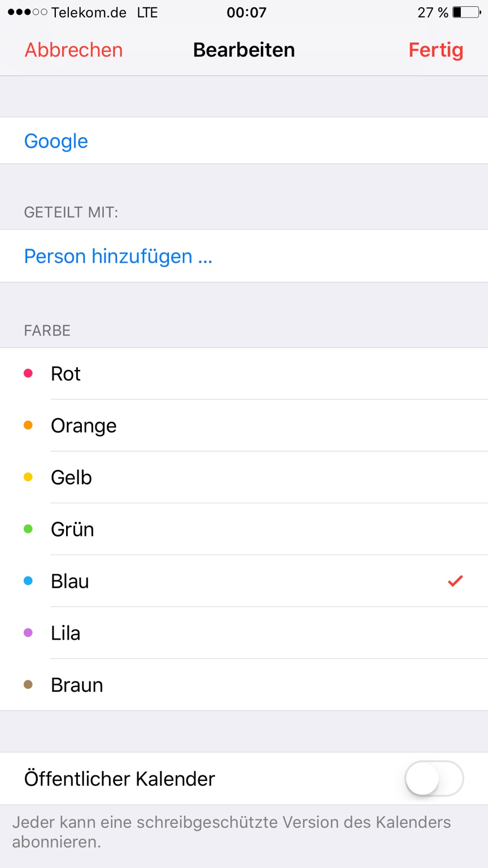Tap the LTE indicator in the status bar

click(148, 12)
